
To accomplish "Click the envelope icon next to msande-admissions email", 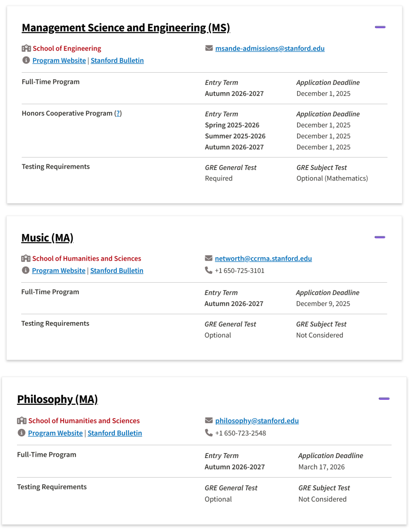I will (209, 48).
